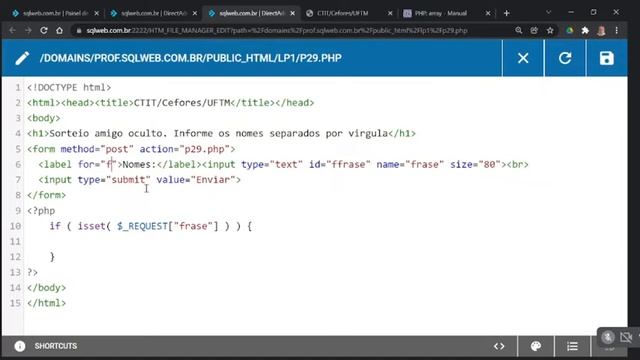Click the closing brace on line 12

(x=52, y=257)
